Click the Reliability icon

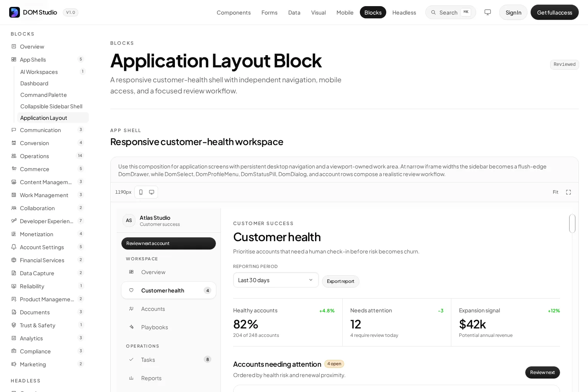tap(14, 286)
